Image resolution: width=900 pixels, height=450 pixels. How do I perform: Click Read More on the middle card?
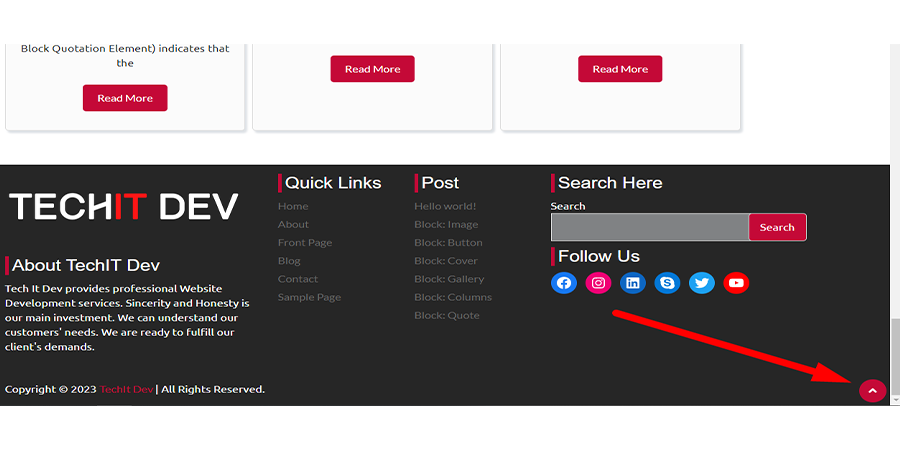pos(372,69)
